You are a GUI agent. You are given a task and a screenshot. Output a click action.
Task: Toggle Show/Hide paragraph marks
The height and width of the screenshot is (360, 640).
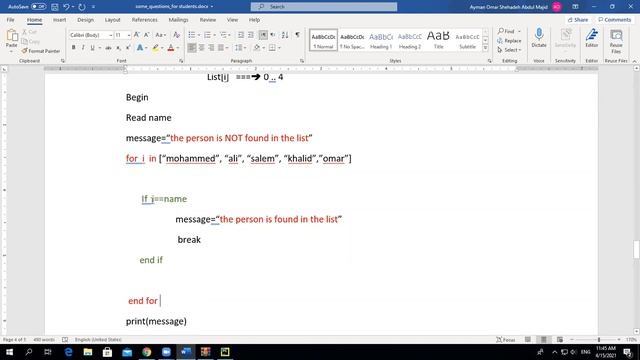(x=298, y=35)
